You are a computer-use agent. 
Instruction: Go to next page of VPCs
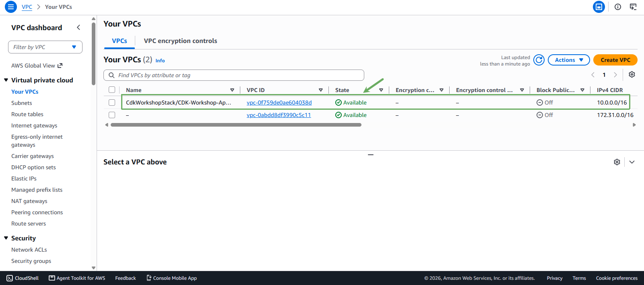(615, 75)
